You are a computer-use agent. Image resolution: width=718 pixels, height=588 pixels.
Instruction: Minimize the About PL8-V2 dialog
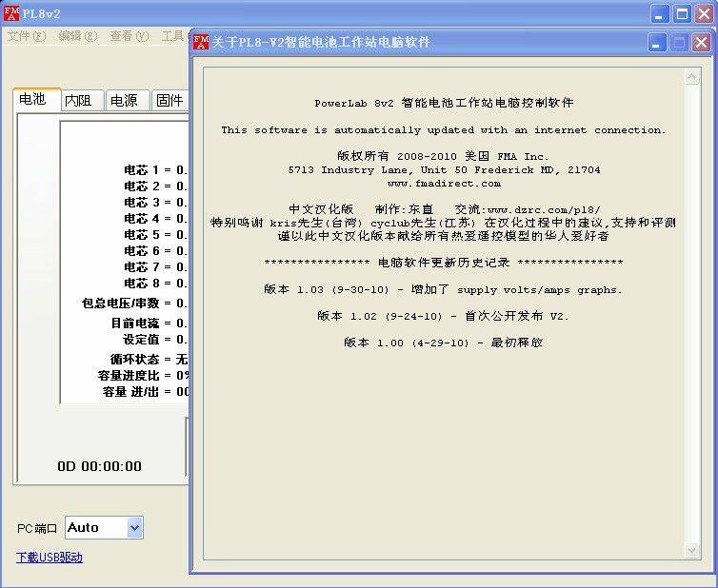[x=657, y=43]
